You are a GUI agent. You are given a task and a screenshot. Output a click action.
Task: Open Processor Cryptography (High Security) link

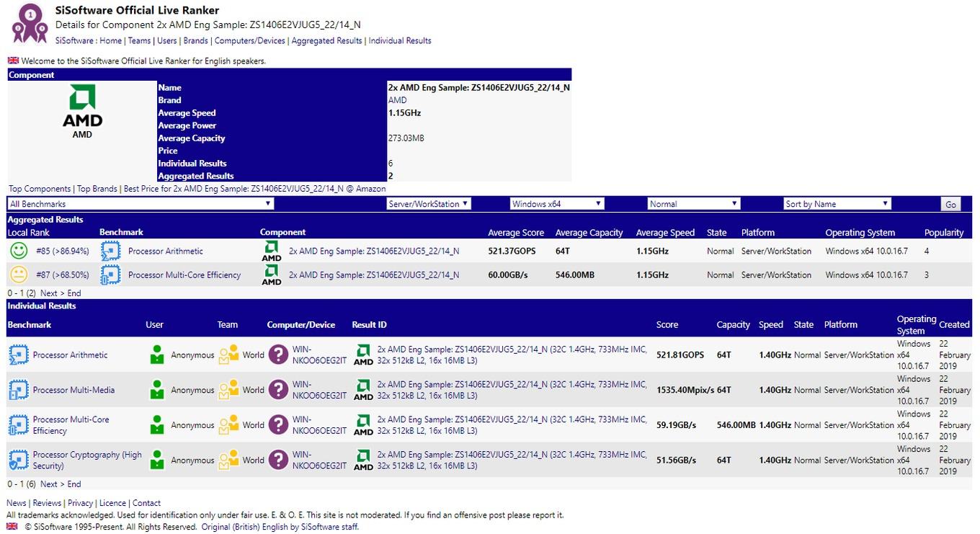click(x=87, y=460)
